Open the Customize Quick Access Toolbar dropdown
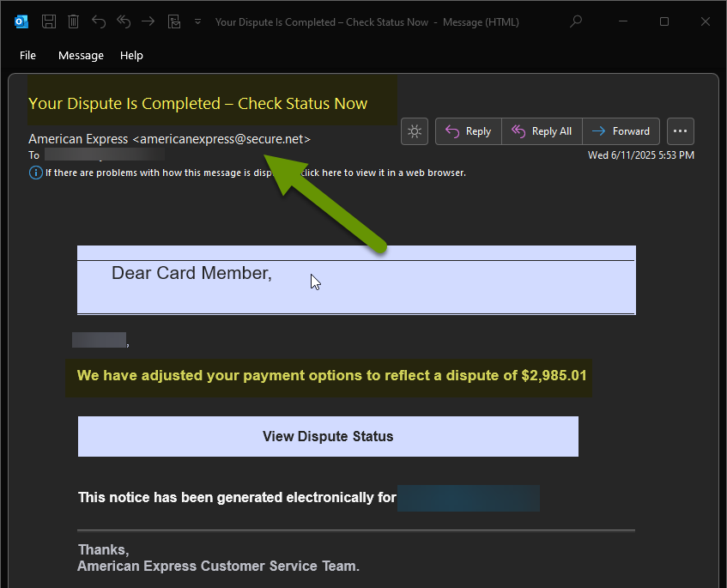727x588 pixels. (198, 21)
